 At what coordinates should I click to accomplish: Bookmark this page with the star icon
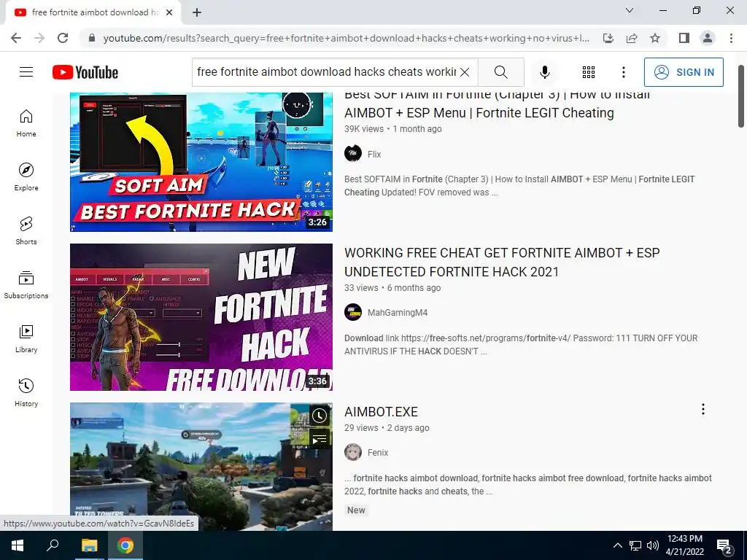655,38
